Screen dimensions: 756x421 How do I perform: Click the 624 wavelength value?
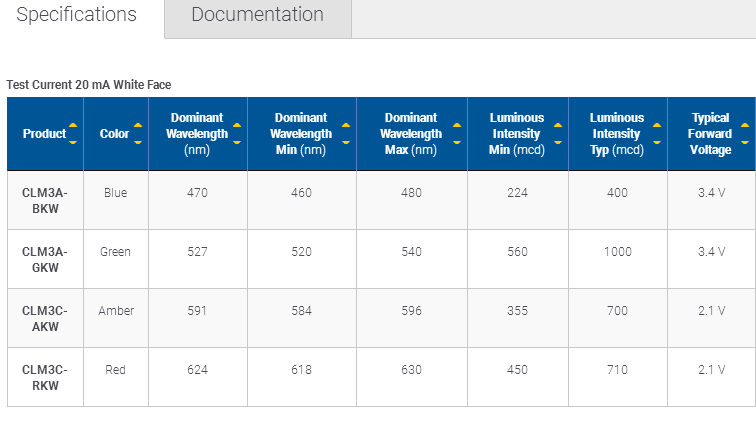coord(197,370)
